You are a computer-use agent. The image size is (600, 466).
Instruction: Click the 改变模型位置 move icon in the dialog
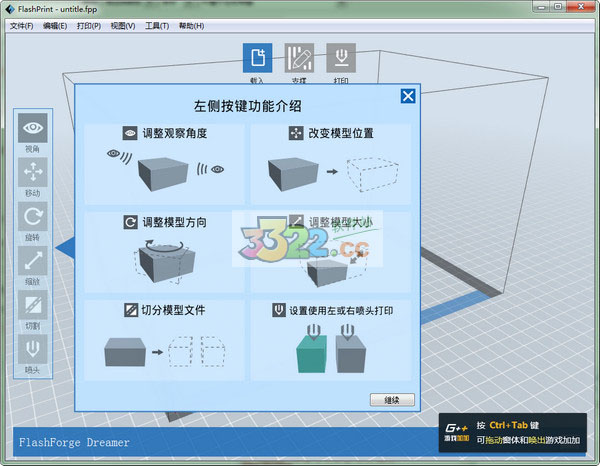coord(296,133)
